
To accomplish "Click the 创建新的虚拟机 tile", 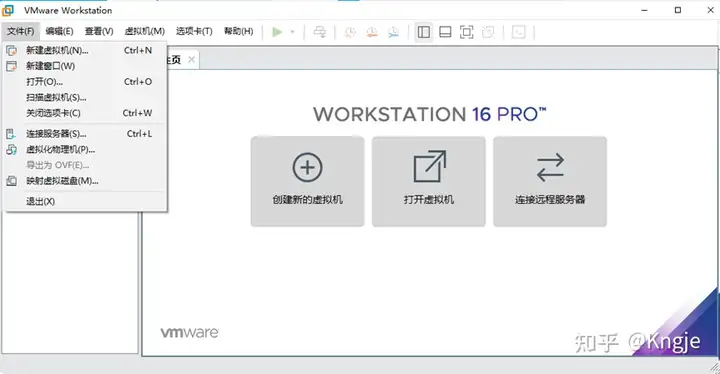I will coord(307,181).
